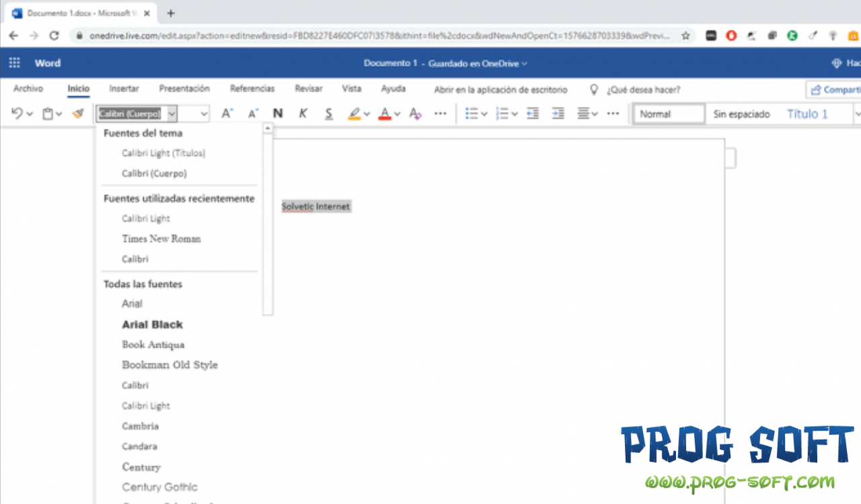The height and width of the screenshot is (504, 861).
Task: Choose Calibri (Cuerpo) theme font
Action: [154, 173]
